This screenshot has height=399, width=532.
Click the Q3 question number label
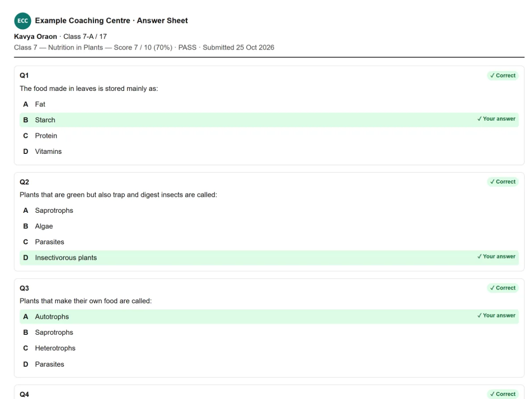(x=24, y=288)
